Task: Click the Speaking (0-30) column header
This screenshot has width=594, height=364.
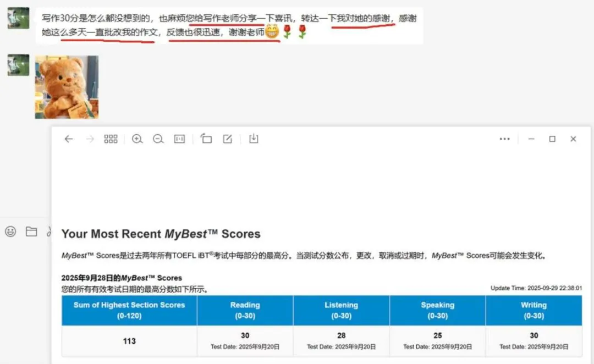Action: coord(438,310)
